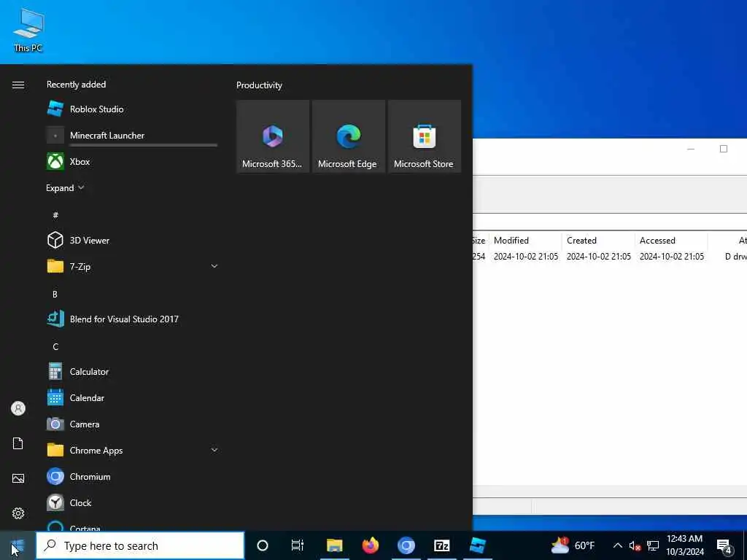Select the 2024-10-02 21:05 Modified cell
Image resolution: width=747 pixels, height=560 pixels.
pyautogui.click(x=526, y=256)
